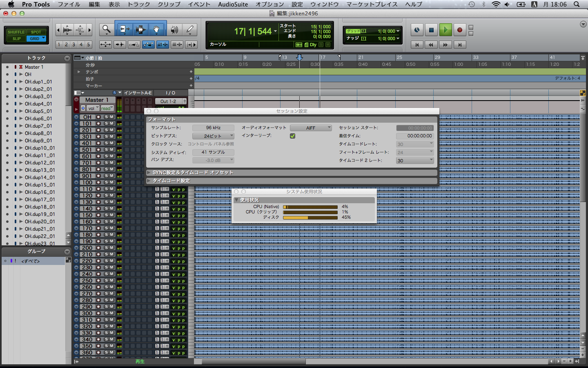
Task: Click the red Record button
Action: [x=460, y=30]
